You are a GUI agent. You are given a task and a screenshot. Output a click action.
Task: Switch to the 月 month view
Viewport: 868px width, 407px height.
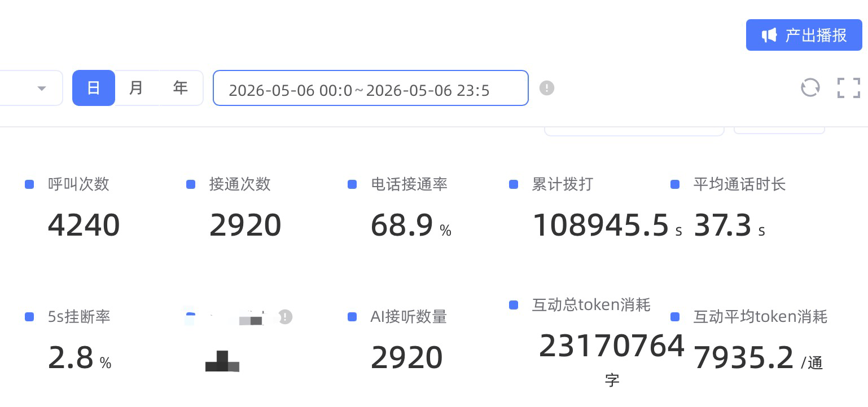coord(136,88)
